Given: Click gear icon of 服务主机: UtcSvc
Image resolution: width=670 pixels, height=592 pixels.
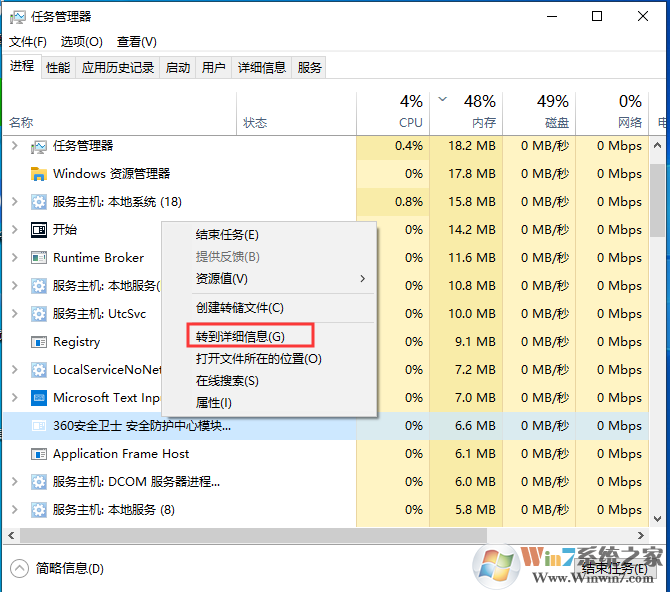Looking at the screenshot, I should tap(38, 314).
